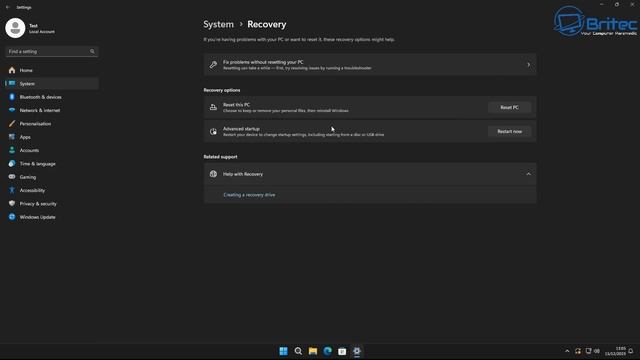Click the search magnifier in Find a setting
This screenshot has width=640, height=360.
[x=92, y=51]
